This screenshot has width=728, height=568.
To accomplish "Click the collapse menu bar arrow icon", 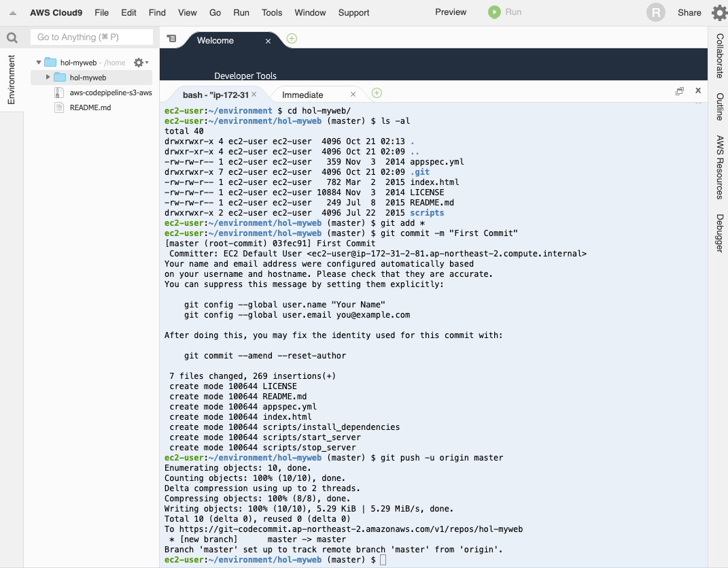I will tap(13, 13).
